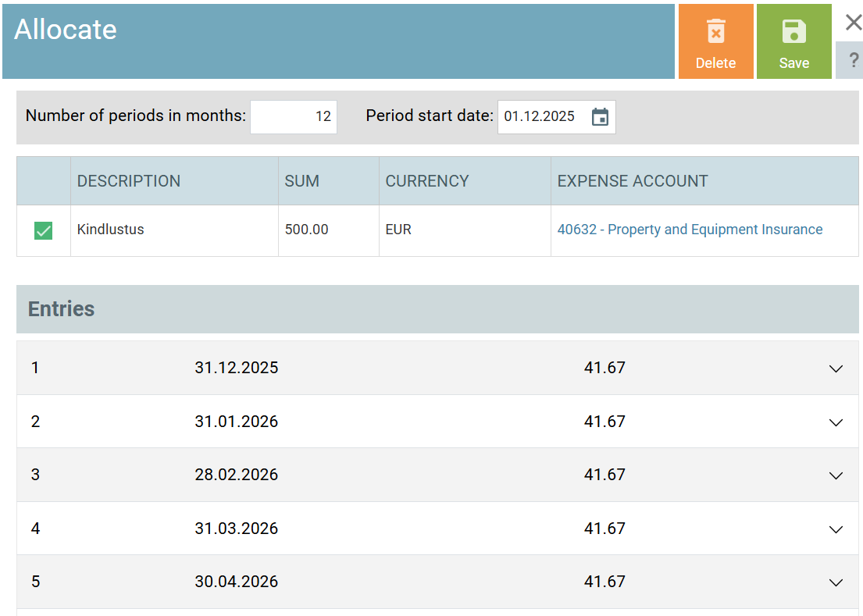Click the number of periods input field

tap(294, 117)
